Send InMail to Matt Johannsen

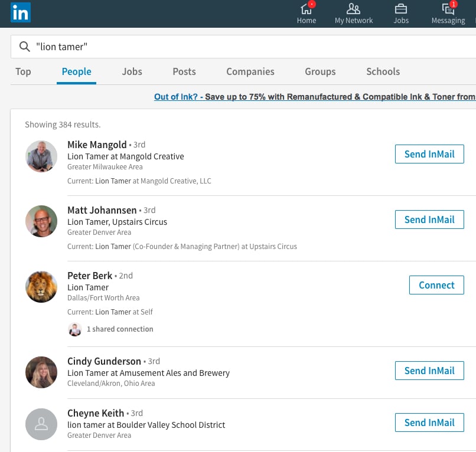(429, 220)
